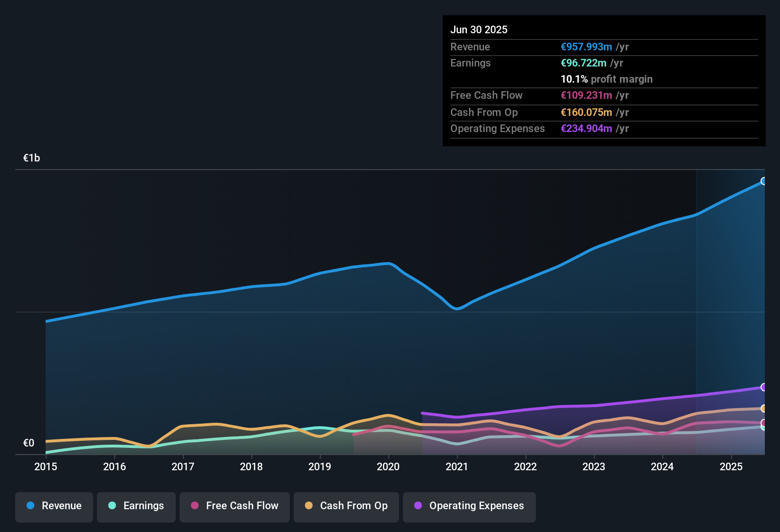Click the 2016 x-axis label
Image resolution: width=780 pixels, height=532 pixels.
point(114,467)
